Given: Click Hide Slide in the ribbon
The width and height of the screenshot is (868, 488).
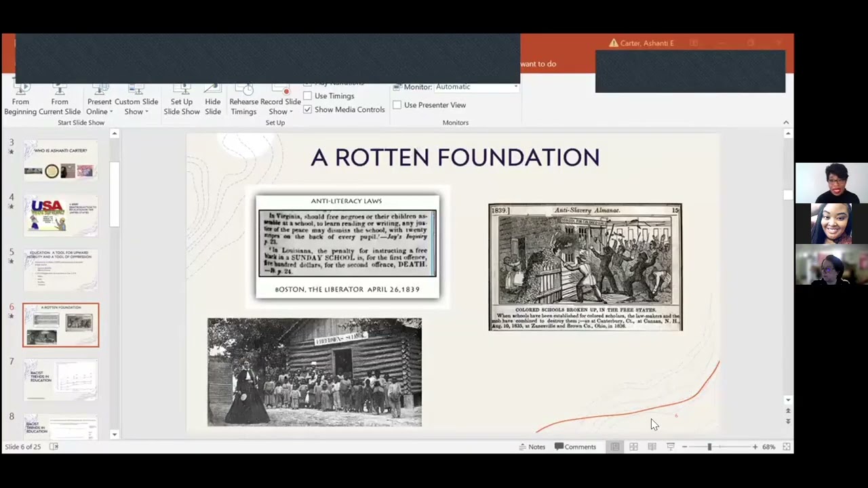Looking at the screenshot, I should (x=213, y=100).
